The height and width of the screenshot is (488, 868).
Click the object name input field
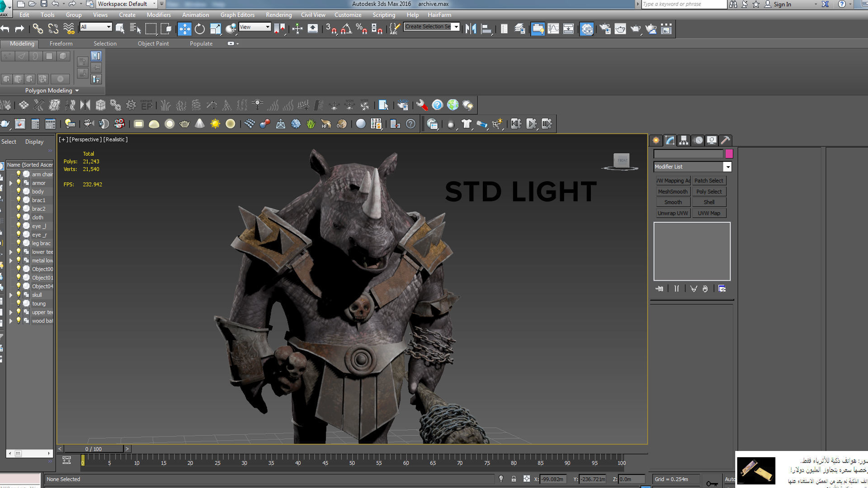point(688,154)
